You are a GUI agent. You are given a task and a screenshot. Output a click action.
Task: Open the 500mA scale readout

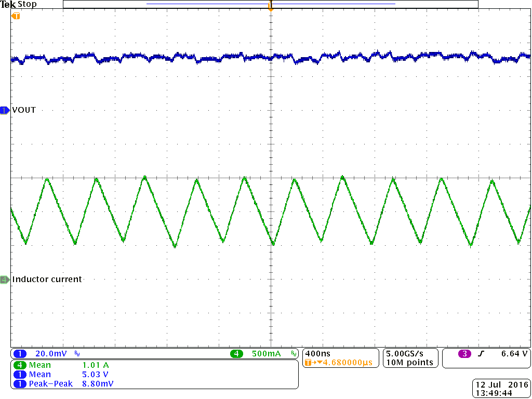coord(265,353)
